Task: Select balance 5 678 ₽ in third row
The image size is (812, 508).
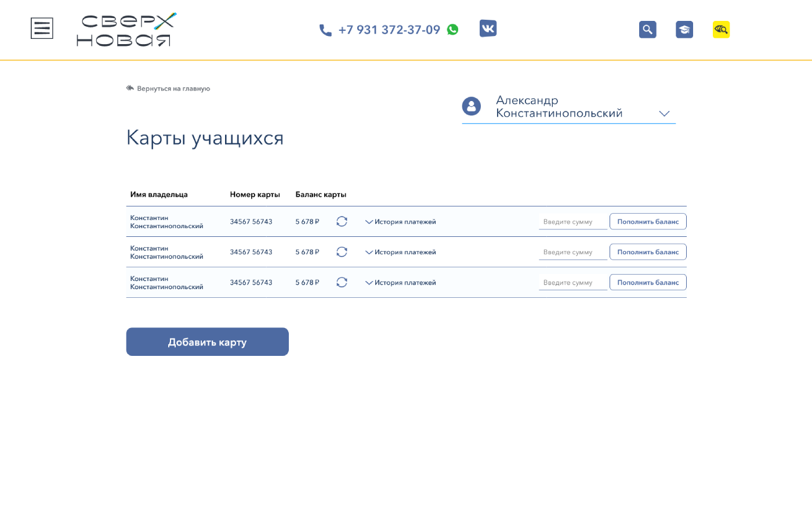Action: pos(307,283)
